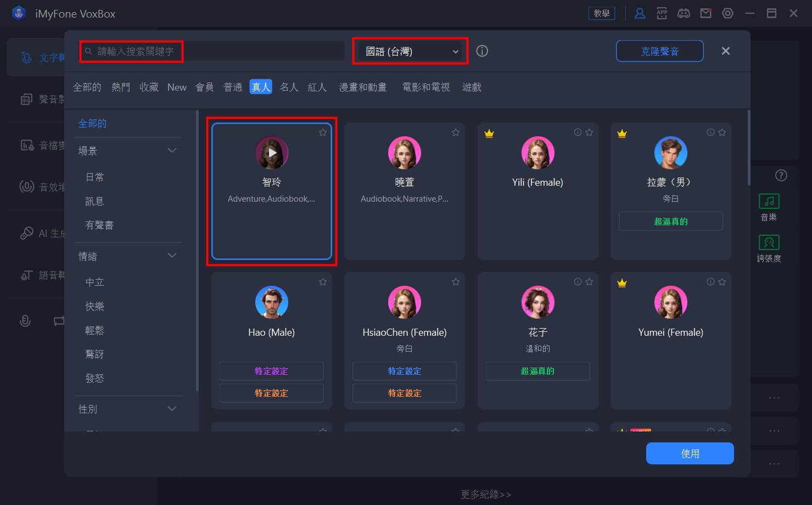Filter by 快樂 emotion
The height and width of the screenshot is (505, 812).
(94, 306)
